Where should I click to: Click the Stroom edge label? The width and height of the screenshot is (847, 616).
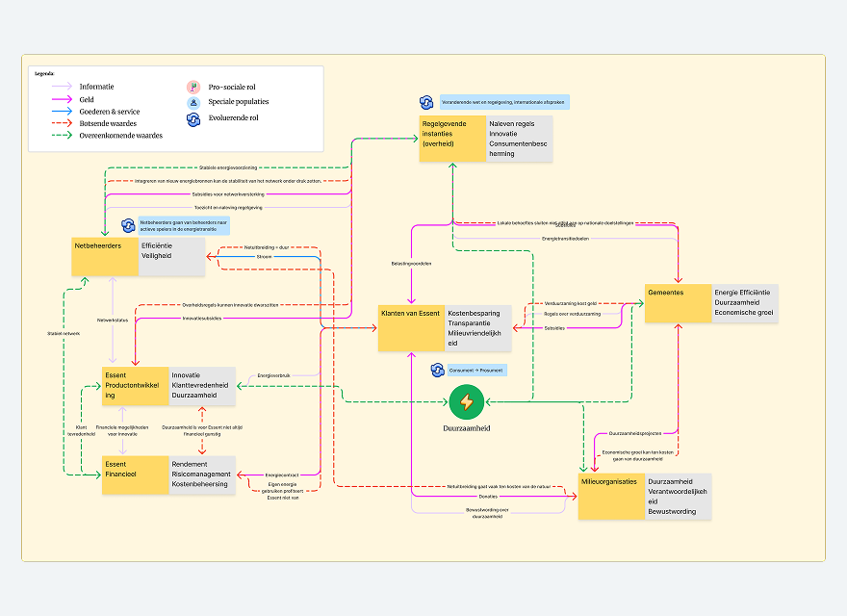264,257
